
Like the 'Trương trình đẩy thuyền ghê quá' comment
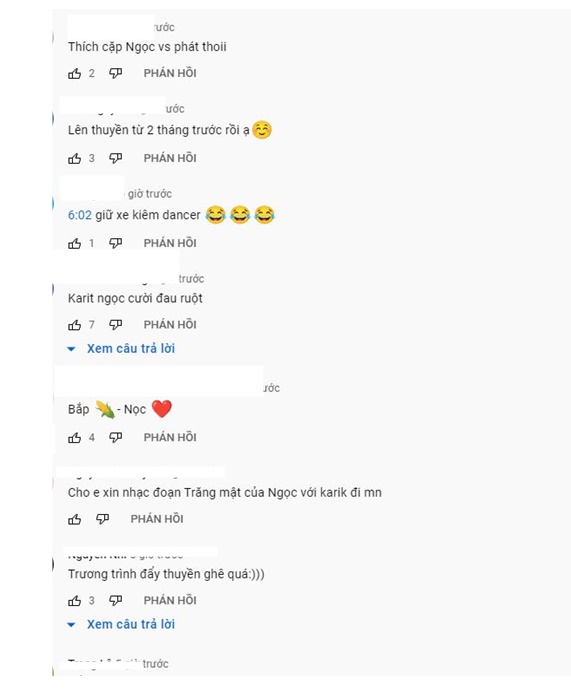click(74, 601)
